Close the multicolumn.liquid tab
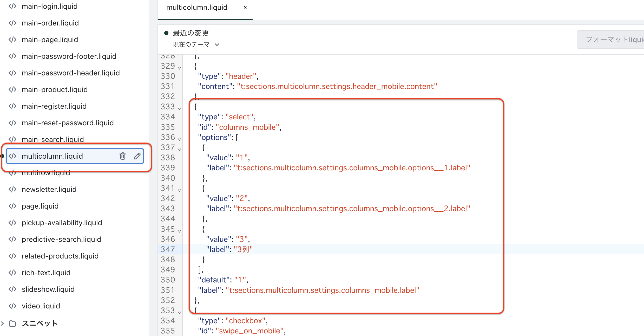Screen dimensions: 644x336 [245, 7]
